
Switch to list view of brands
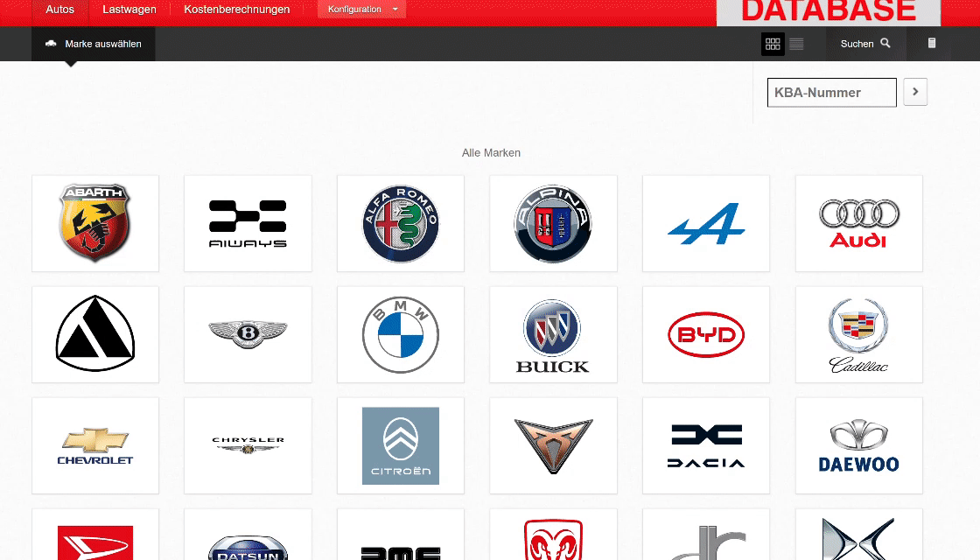tap(796, 44)
